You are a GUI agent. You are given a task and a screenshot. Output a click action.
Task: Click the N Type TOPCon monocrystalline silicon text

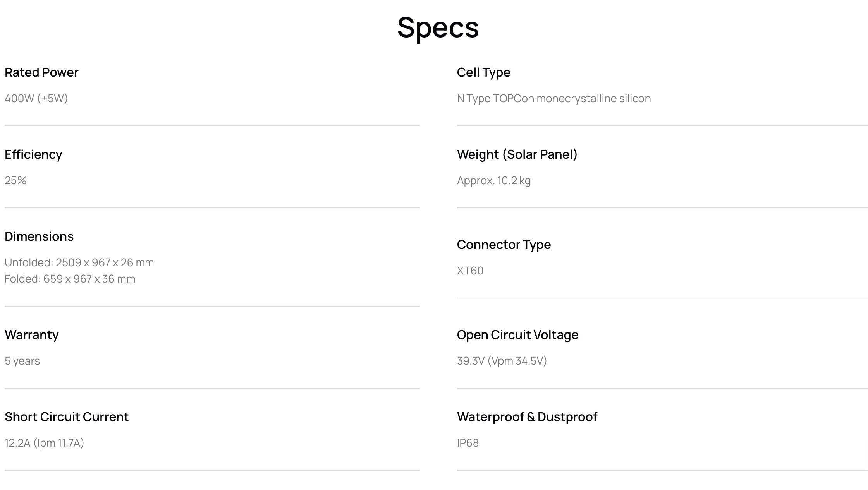pos(553,98)
